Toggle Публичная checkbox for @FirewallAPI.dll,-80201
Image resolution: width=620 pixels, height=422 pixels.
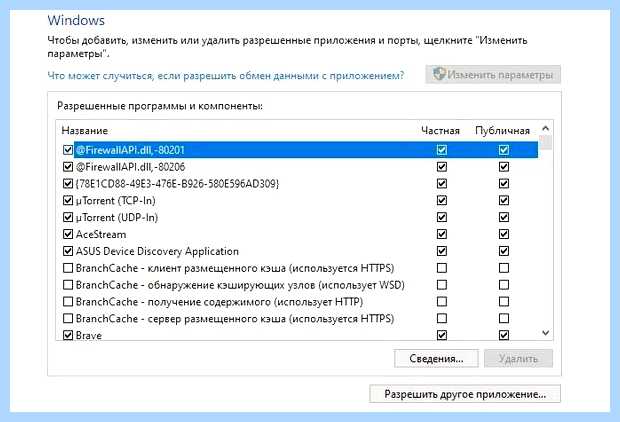[x=504, y=150]
